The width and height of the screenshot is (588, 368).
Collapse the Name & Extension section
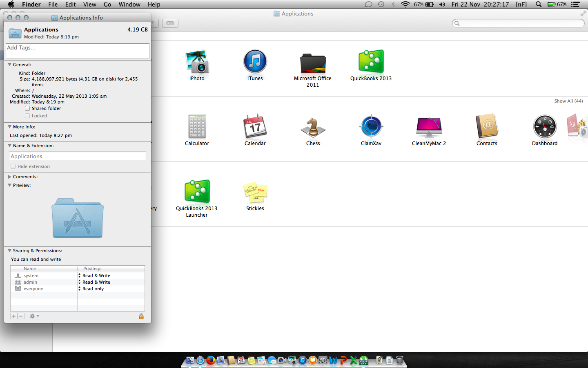[9, 146]
